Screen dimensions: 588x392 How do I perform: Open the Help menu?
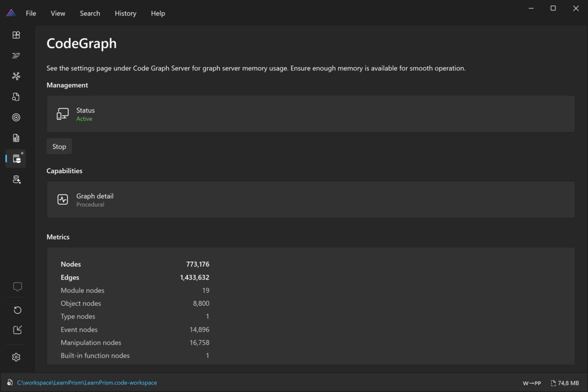tap(158, 13)
